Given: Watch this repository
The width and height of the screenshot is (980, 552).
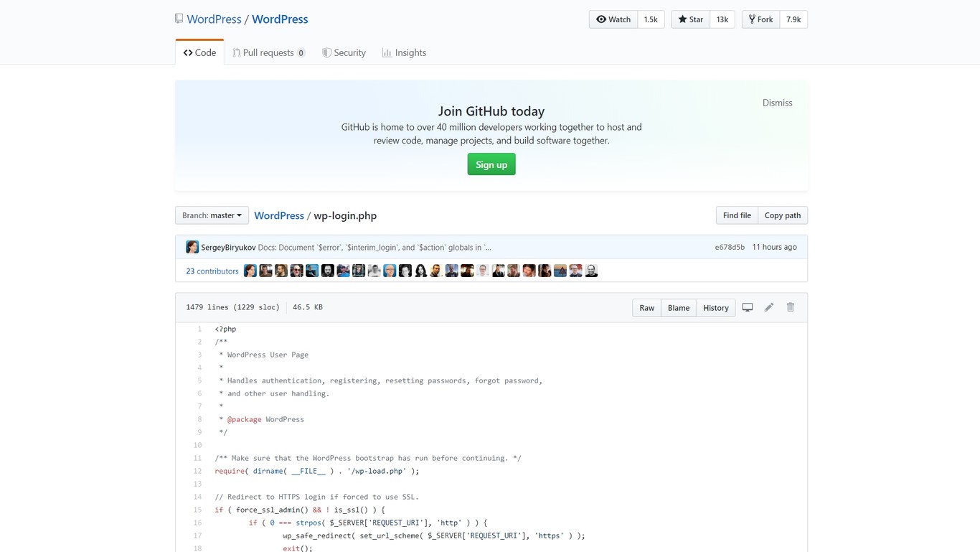Looking at the screenshot, I should tap(613, 19).
